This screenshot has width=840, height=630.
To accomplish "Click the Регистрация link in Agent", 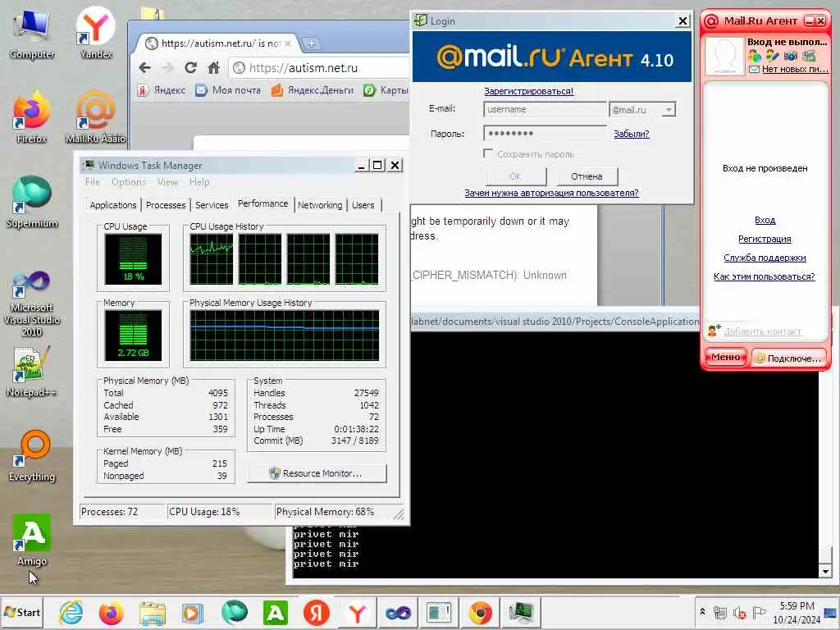I will click(765, 239).
